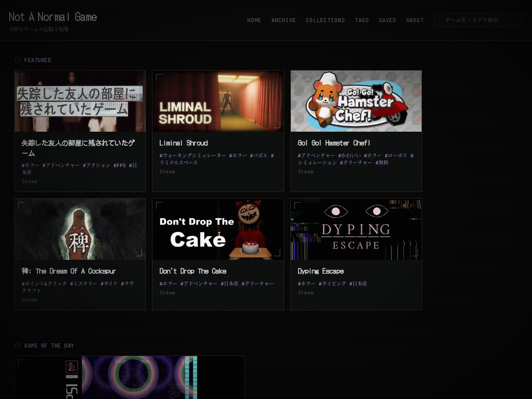
Task: Select #アドベンチャー tag on Don't Drop The Cake
Action: click(x=199, y=284)
